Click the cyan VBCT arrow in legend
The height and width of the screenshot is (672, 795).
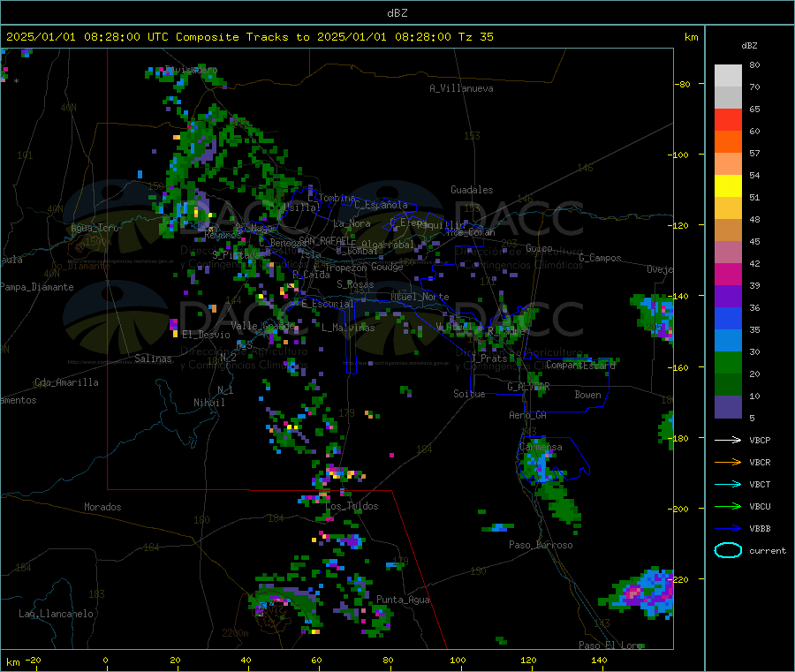pyautogui.click(x=728, y=485)
